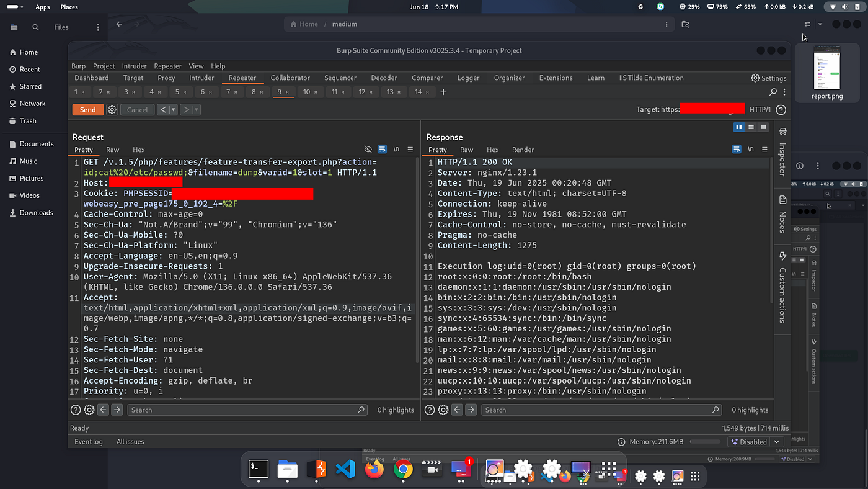
Task: Go back to previous request in history
Action: [x=162, y=110]
